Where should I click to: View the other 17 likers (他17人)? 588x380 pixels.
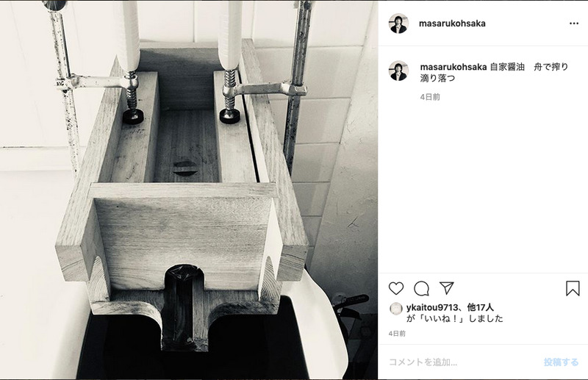pyautogui.click(x=481, y=307)
